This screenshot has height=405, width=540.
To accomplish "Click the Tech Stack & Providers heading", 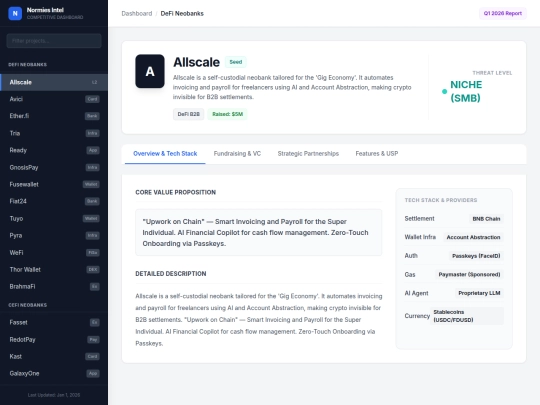I will [441, 200].
